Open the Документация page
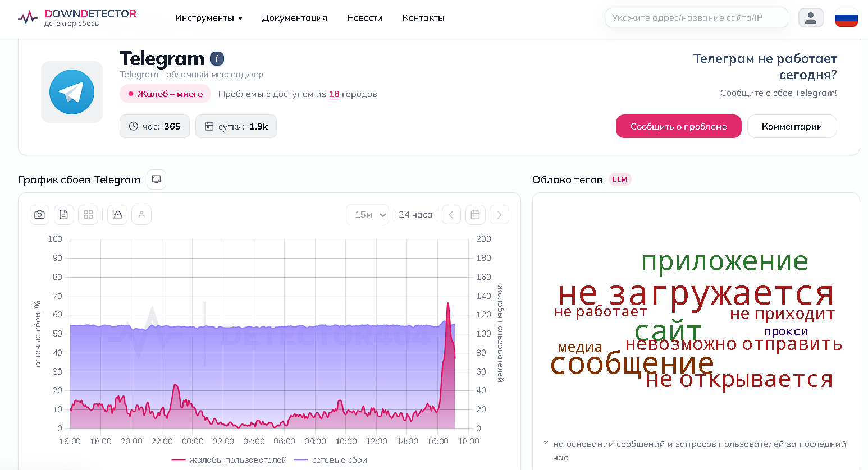Image resolution: width=868 pixels, height=470 pixels. (295, 18)
